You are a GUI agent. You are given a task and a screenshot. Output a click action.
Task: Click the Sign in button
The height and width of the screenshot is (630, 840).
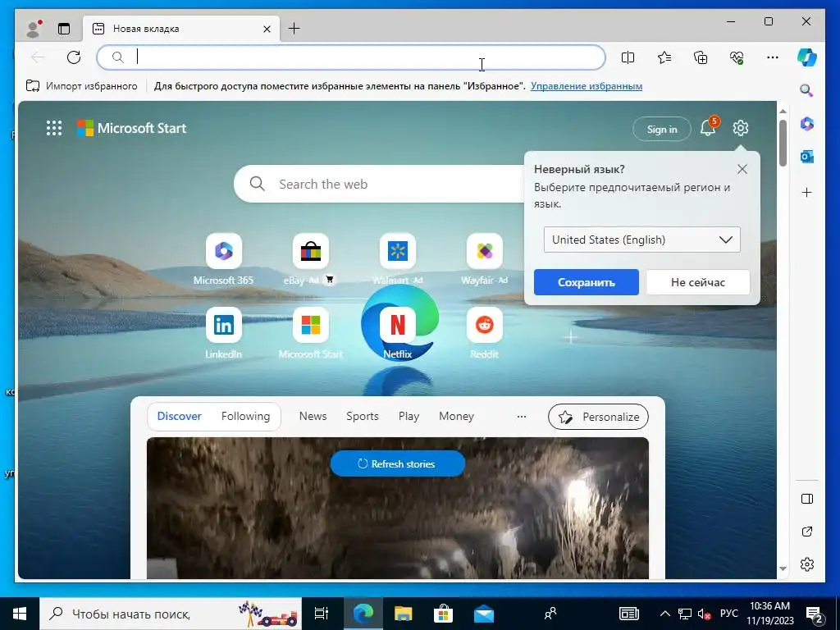tap(662, 129)
